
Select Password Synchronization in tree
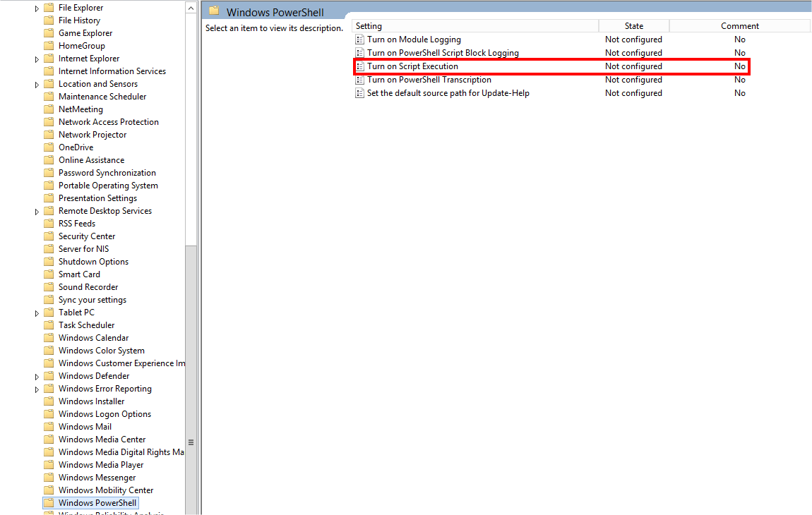click(107, 173)
